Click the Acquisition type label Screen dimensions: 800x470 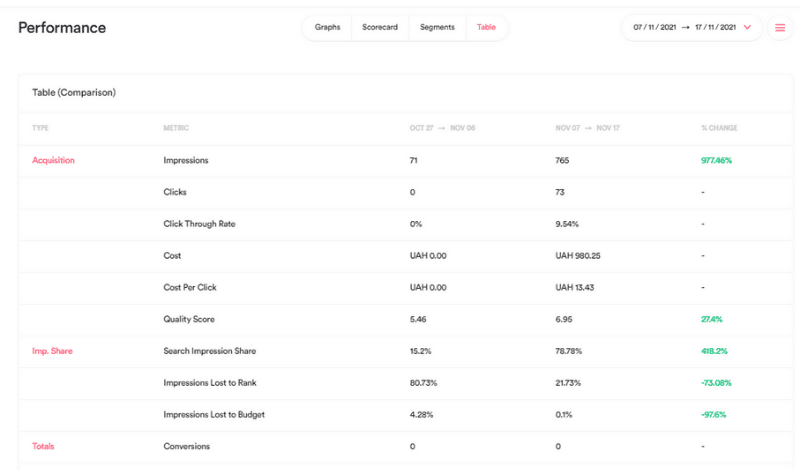(x=53, y=160)
